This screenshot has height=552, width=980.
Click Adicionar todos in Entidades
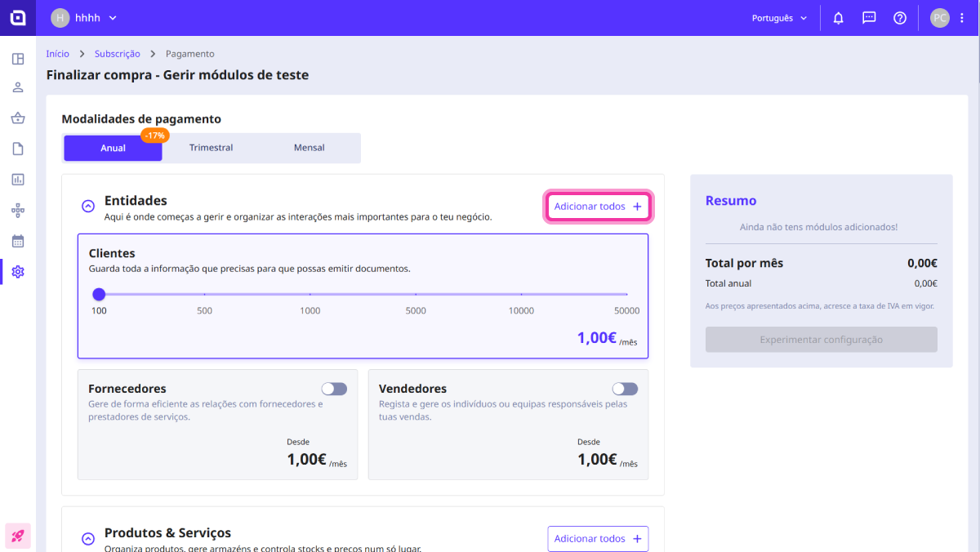pyautogui.click(x=598, y=207)
